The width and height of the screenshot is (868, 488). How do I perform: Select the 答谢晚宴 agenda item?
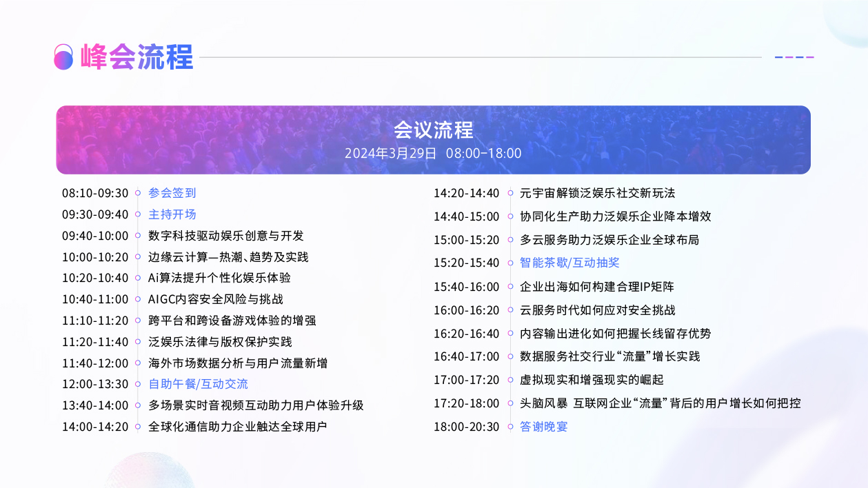tap(544, 427)
